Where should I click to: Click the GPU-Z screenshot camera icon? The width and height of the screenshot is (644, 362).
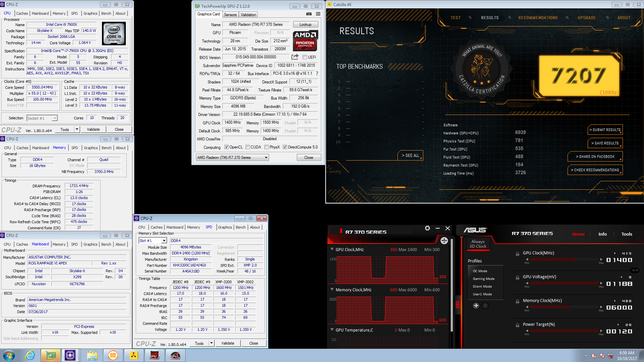coord(309,14)
